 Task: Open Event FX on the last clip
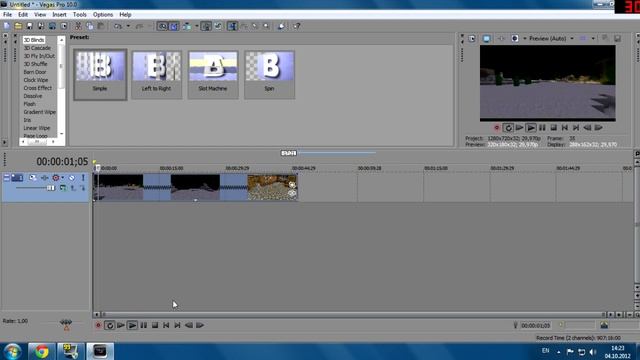click(292, 193)
